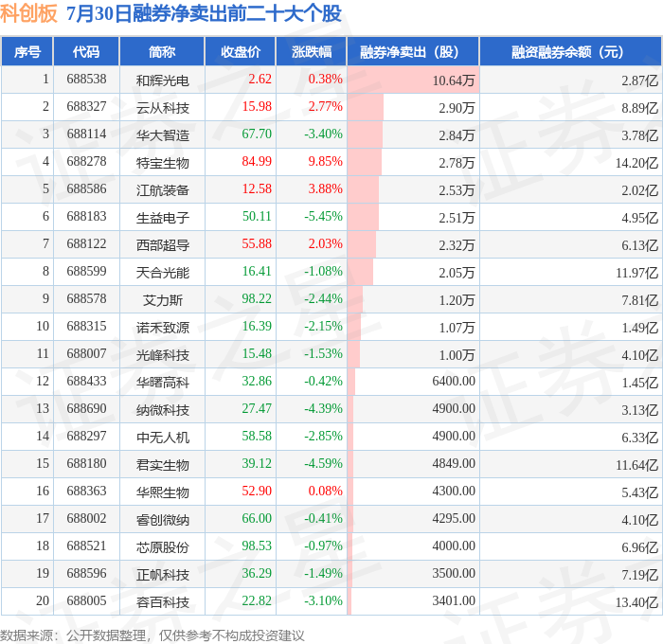This screenshot has height=644, width=663.
Task: Select the stock name 华熙生物
Action: point(162,492)
